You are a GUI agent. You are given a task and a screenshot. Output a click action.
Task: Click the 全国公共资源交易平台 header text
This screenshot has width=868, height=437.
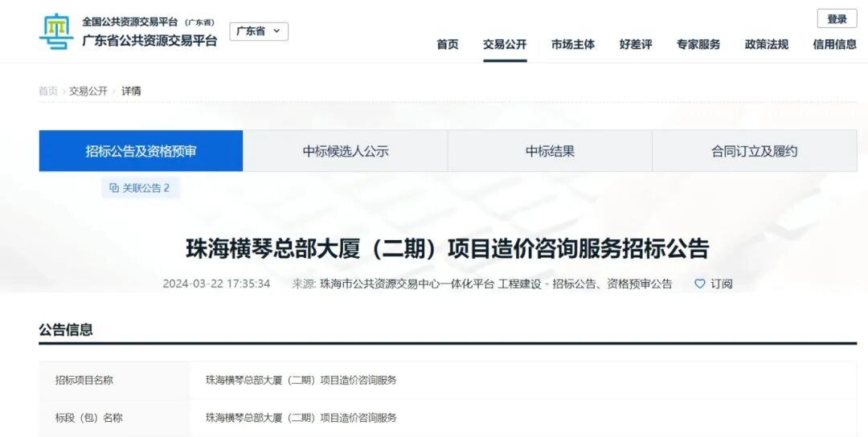click(x=129, y=22)
